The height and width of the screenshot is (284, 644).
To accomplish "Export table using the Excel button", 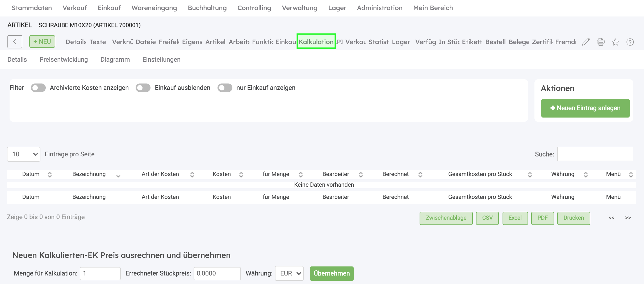I will (x=515, y=218).
